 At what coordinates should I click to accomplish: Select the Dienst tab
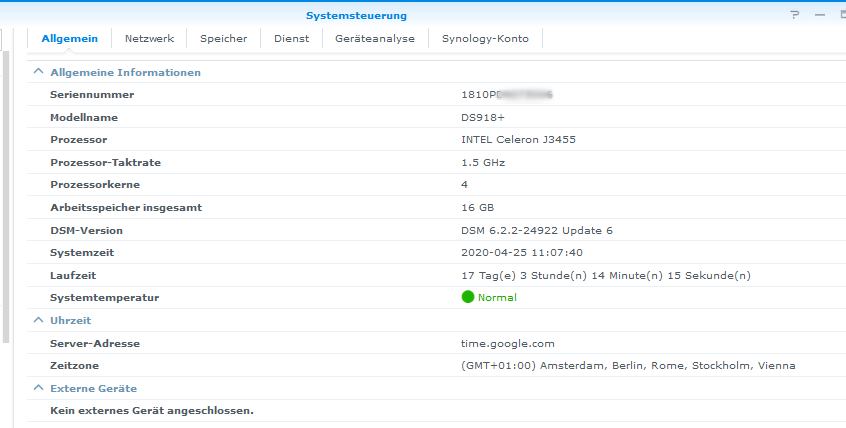click(291, 38)
